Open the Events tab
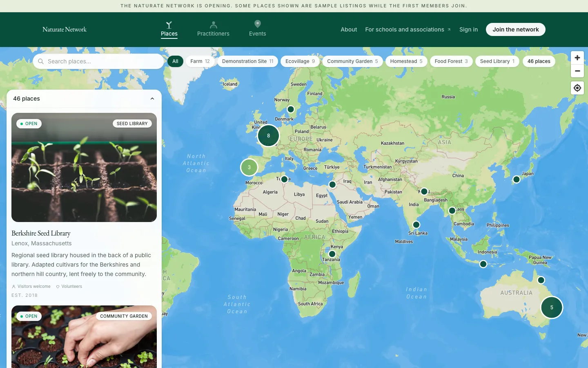Viewport: 588px width, 368px height. [257, 29]
